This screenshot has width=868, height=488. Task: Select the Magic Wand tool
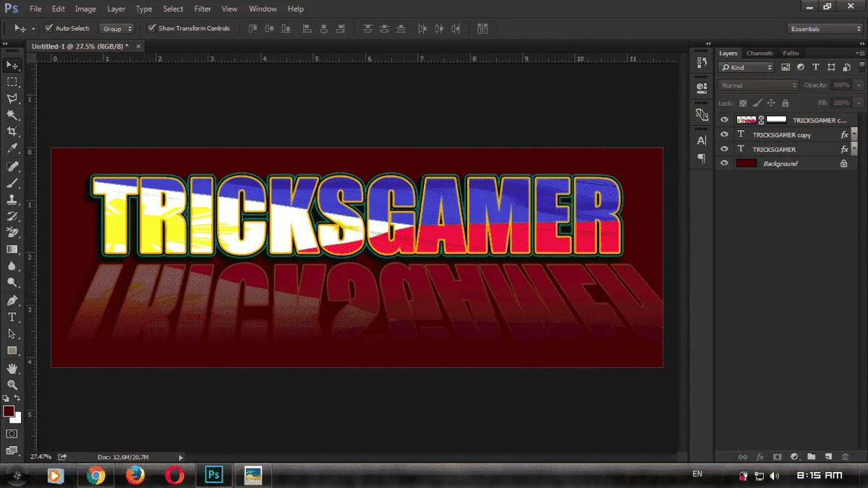coord(12,115)
